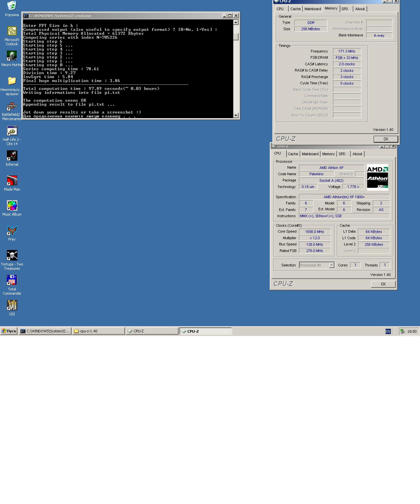Click the Cycle Time (Tras) 5 clocks value
Image resolution: width=420 pixels, height=504 pixels.
pyautogui.click(x=347, y=83)
